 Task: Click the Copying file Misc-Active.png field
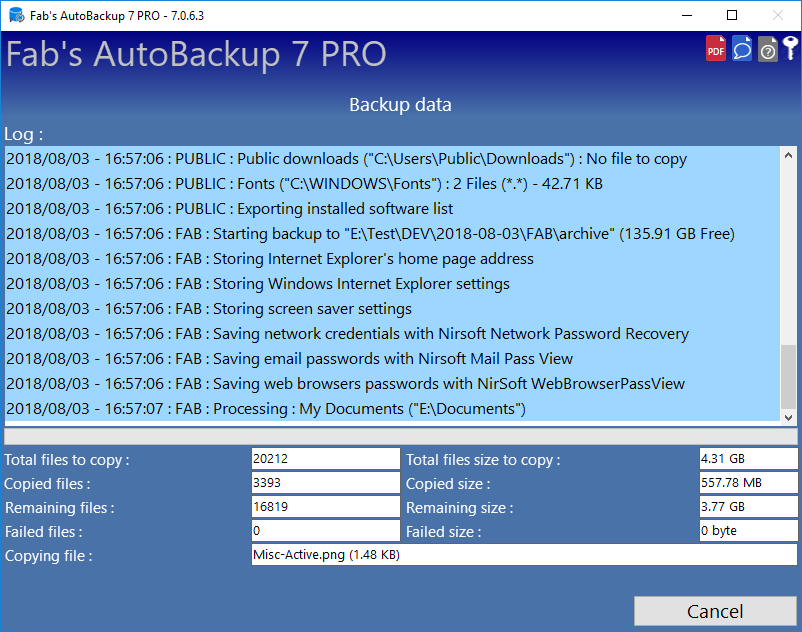[x=524, y=555]
